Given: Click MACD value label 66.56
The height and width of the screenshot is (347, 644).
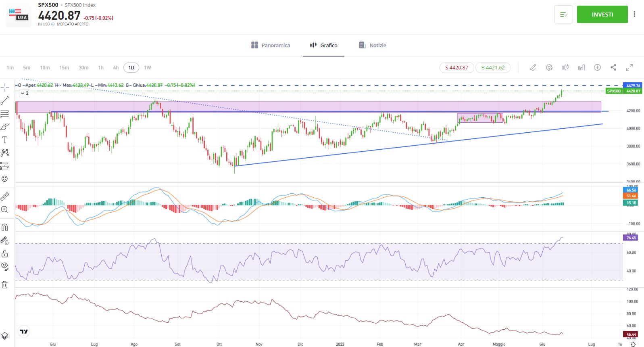Looking at the screenshot, I should click(631, 190).
